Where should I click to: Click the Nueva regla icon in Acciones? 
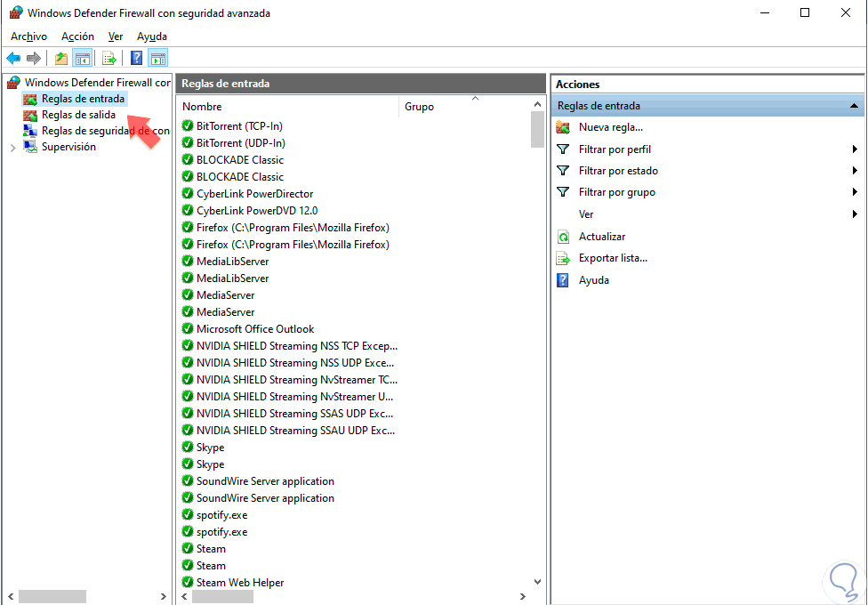[x=563, y=127]
